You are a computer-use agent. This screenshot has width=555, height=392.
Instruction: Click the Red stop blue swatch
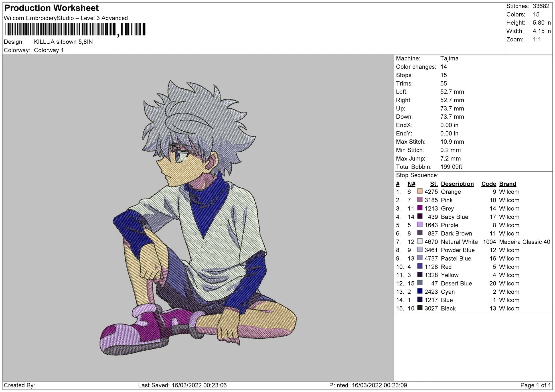click(420, 266)
